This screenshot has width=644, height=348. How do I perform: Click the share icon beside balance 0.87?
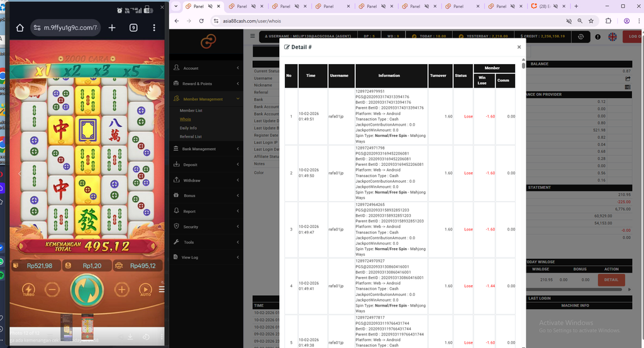pyautogui.click(x=628, y=79)
